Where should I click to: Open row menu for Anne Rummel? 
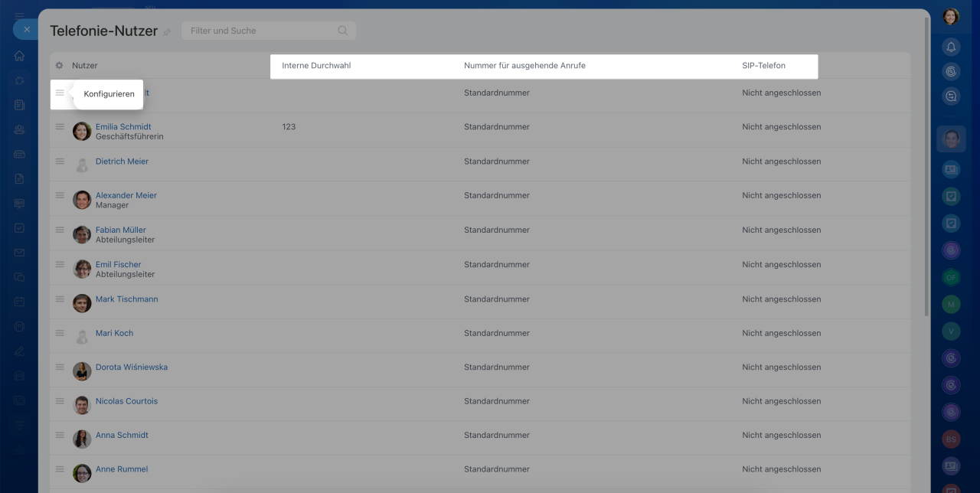pos(60,469)
